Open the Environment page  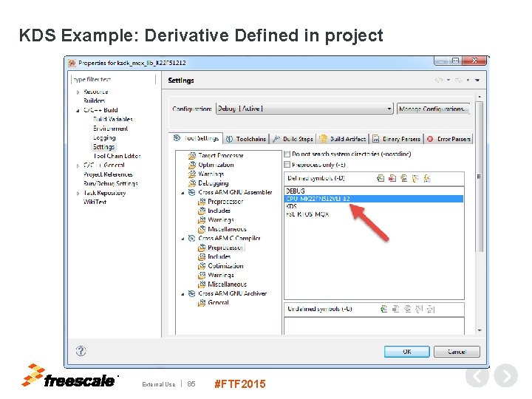click(x=110, y=129)
